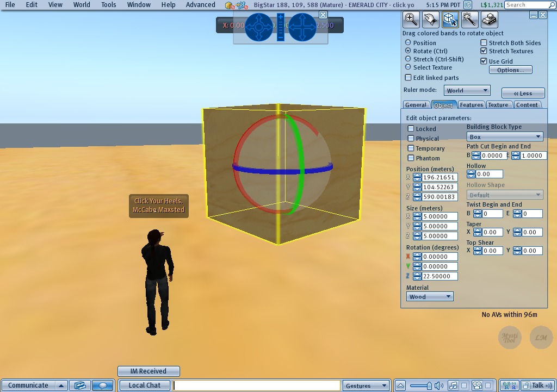The image size is (557, 392).
Task: Select the Move (hand) tool
Action: coord(430,20)
